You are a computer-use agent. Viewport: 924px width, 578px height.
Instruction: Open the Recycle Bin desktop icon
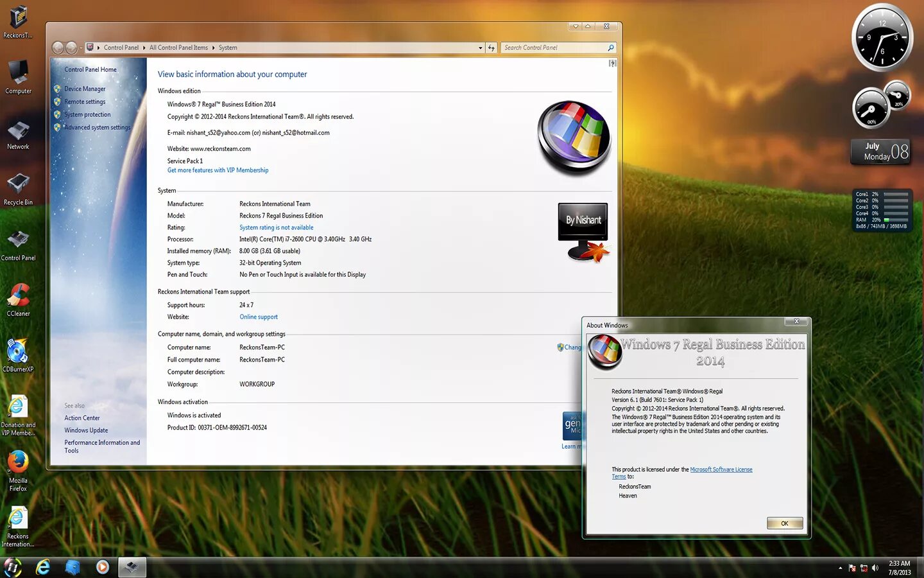18,189
